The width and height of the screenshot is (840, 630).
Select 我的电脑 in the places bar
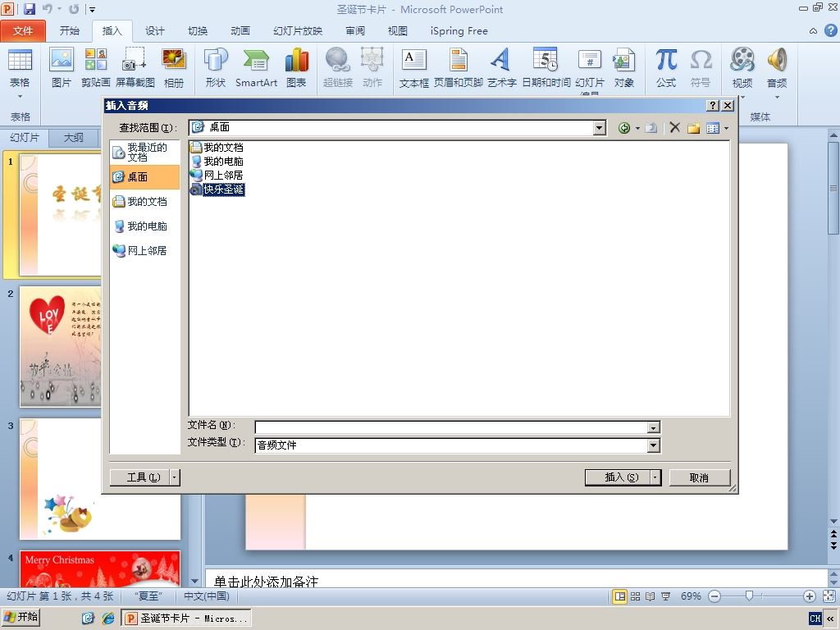pos(144,226)
